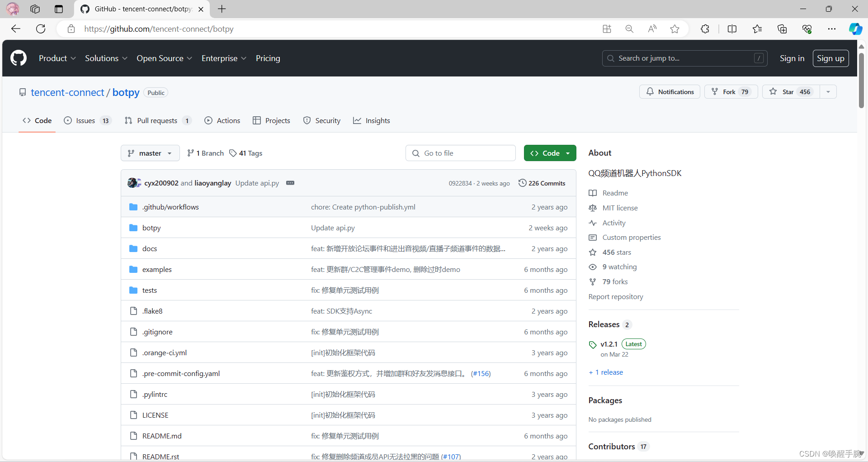Expand the Product menu
The height and width of the screenshot is (462, 868).
coord(57,58)
